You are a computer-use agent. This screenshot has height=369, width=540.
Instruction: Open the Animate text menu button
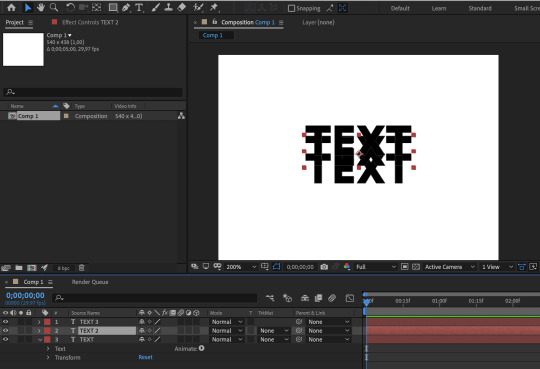[x=201, y=348]
